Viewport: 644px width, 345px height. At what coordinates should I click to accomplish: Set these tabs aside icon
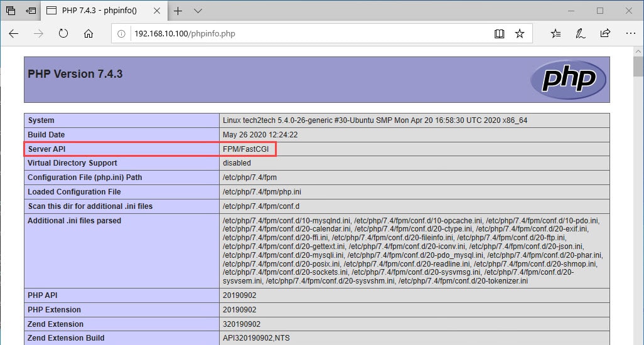[x=31, y=11]
